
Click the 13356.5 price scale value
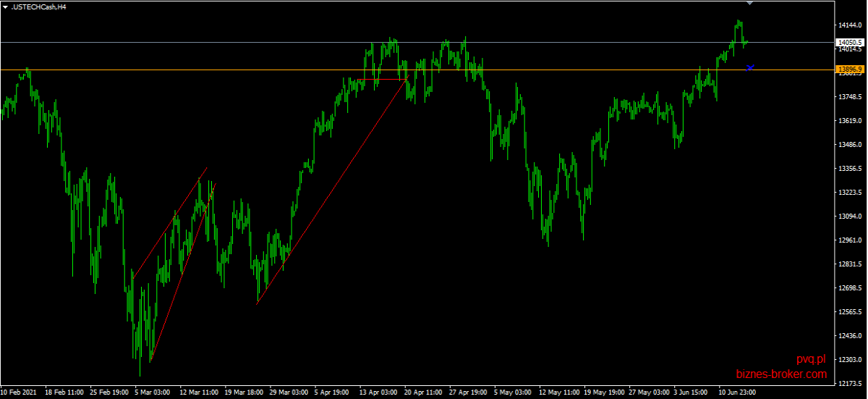pos(849,169)
